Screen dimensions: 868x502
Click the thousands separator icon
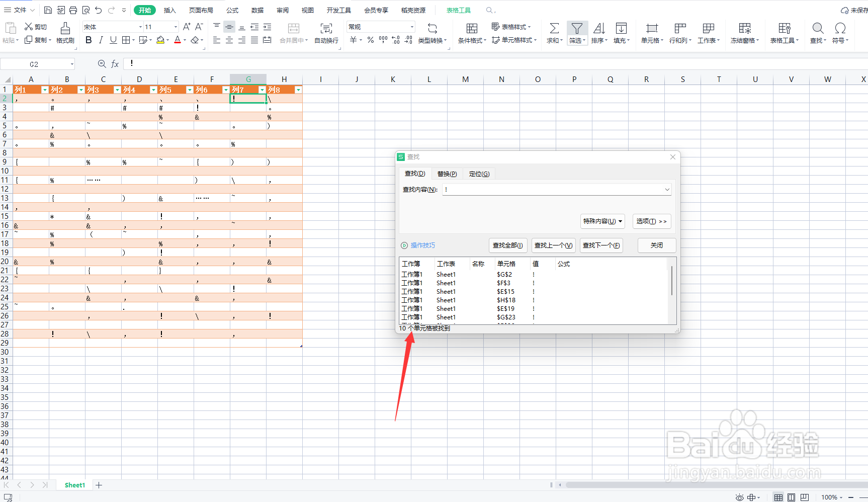coord(383,40)
